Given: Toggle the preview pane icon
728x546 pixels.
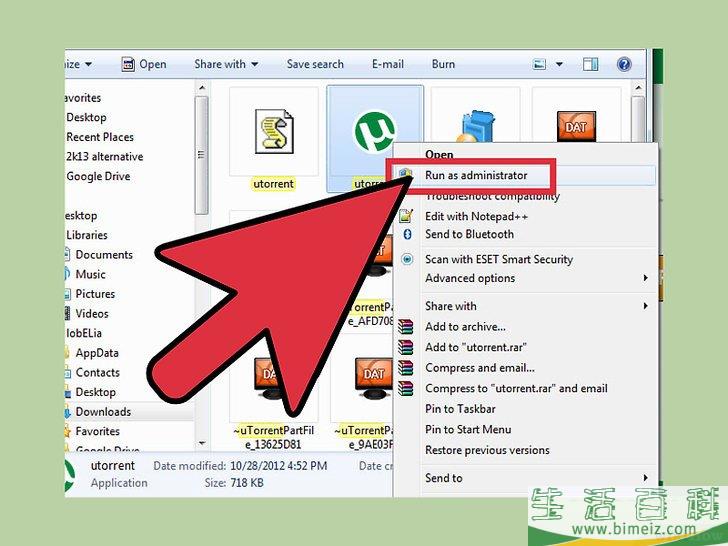Looking at the screenshot, I should click(591, 64).
